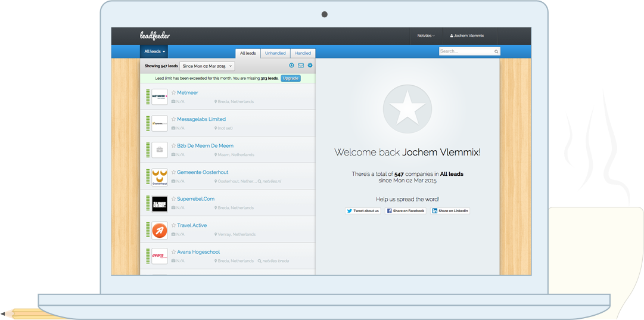Click the Gemeente Oosterhout logo
This screenshot has height=320, width=644.
point(159,176)
